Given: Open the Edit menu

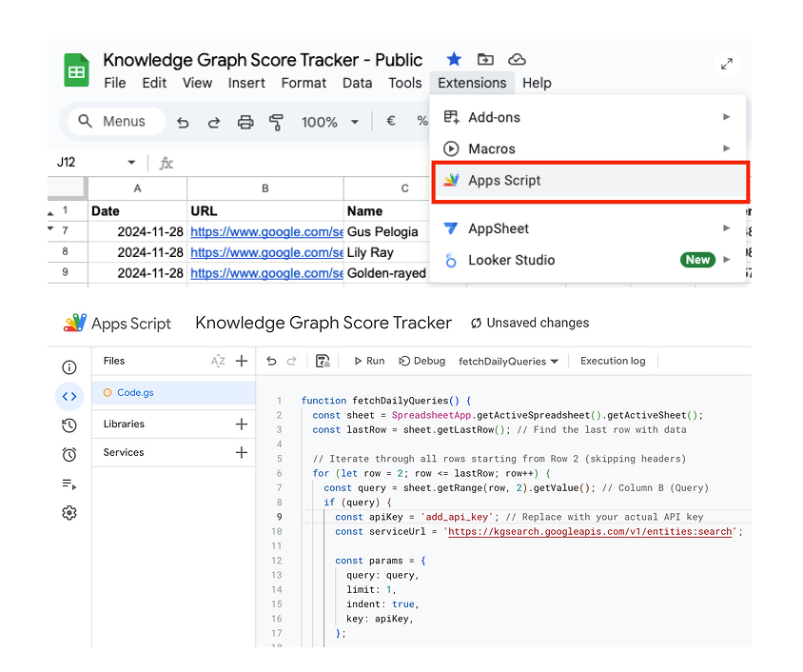Looking at the screenshot, I should point(154,83).
